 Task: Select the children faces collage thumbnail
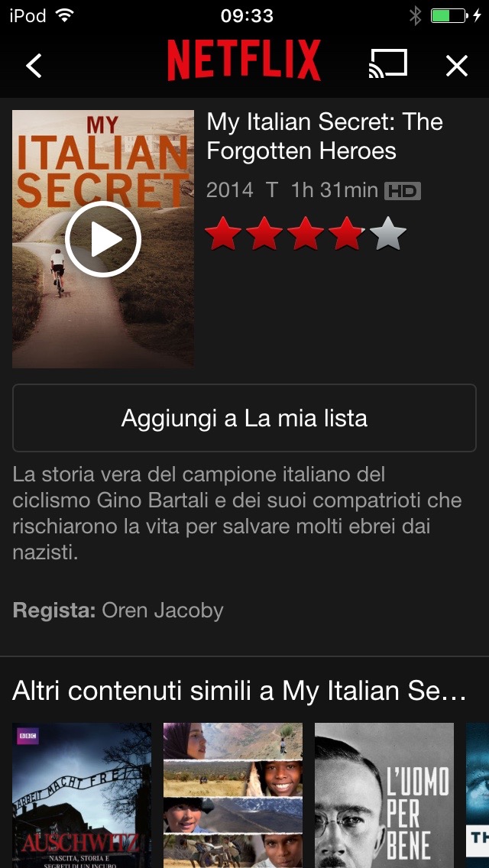point(233,795)
